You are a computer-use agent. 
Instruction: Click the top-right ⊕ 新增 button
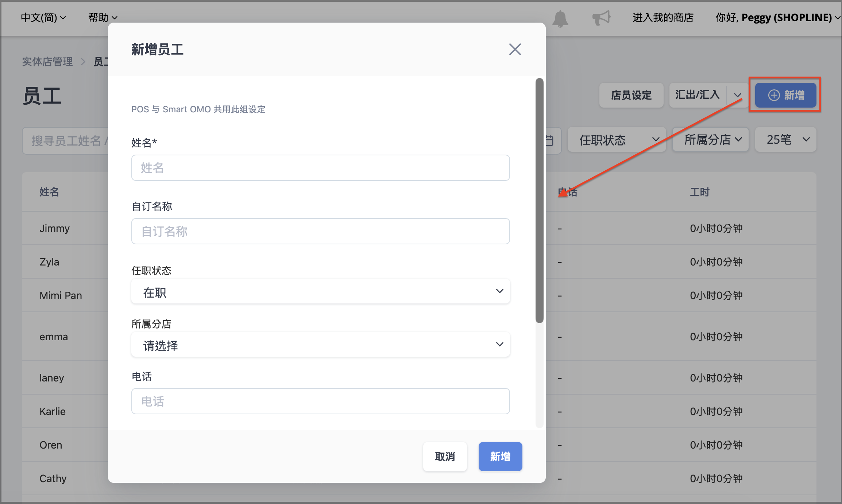tap(785, 95)
